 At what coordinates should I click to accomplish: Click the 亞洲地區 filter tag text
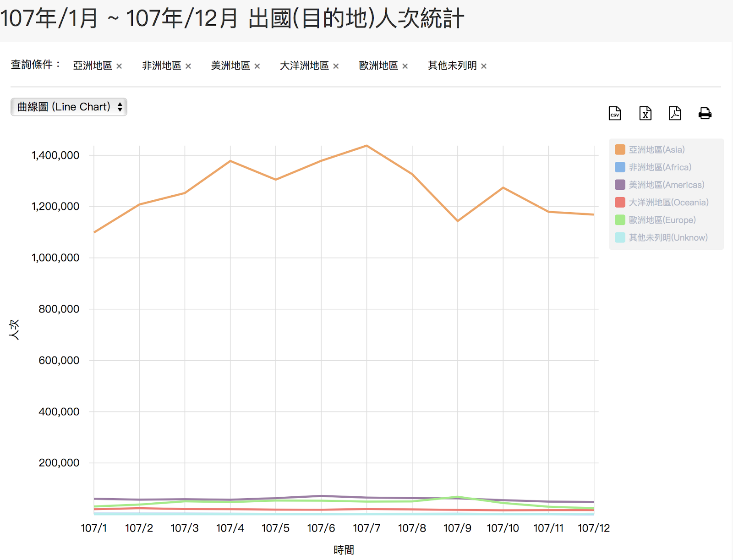(93, 66)
